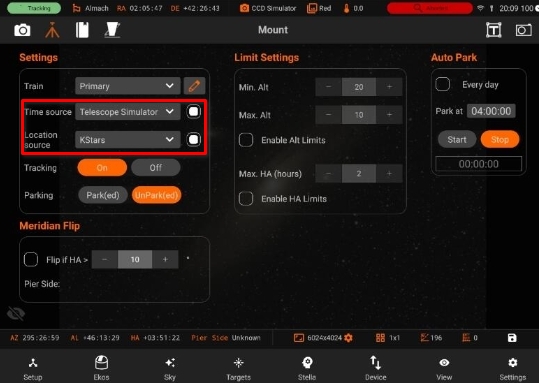Open the Time source Telescope Simulator dropdown

pos(128,112)
